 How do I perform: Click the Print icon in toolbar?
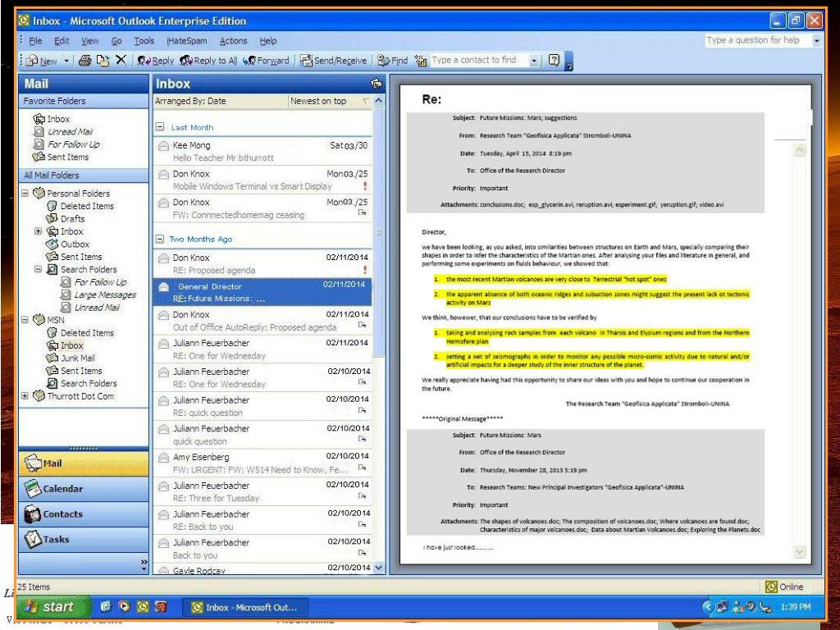tap(84, 61)
